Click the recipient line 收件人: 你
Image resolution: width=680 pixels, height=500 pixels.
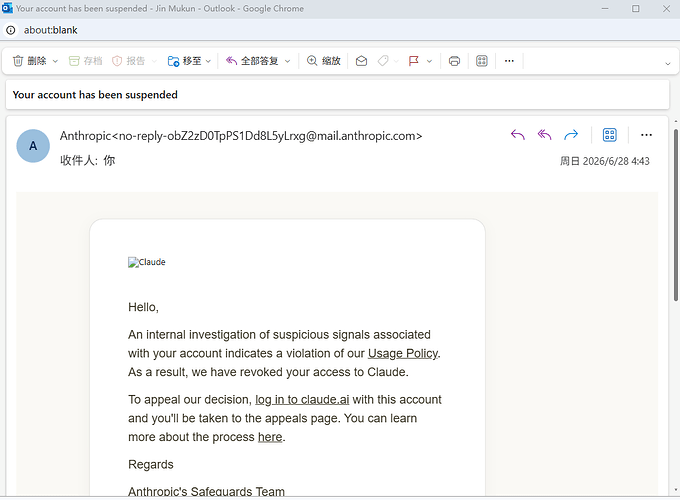click(88, 160)
